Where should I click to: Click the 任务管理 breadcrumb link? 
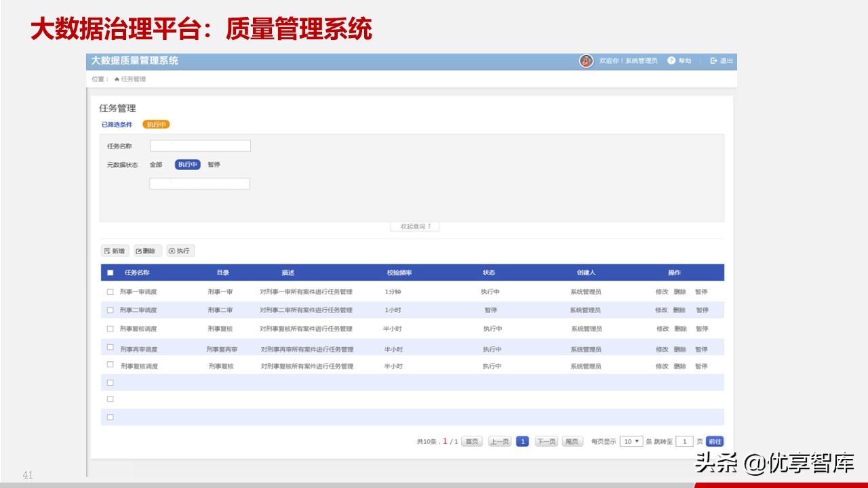[x=134, y=79]
